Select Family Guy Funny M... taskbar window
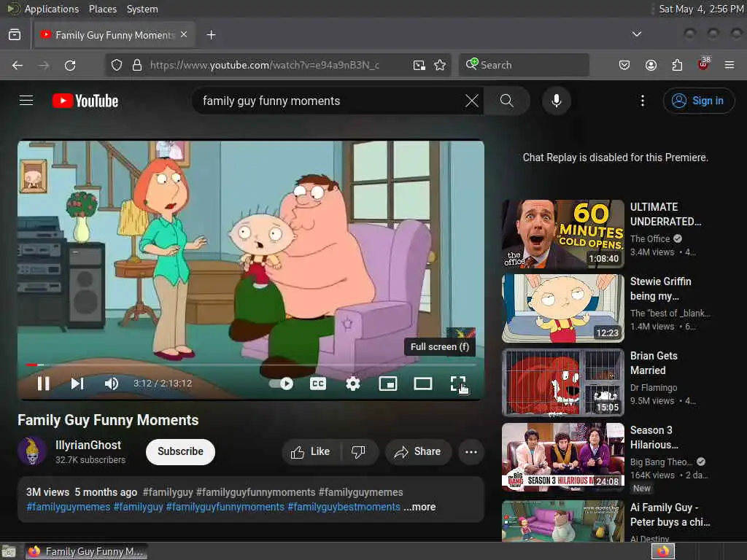The height and width of the screenshot is (560, 747). 86,551
